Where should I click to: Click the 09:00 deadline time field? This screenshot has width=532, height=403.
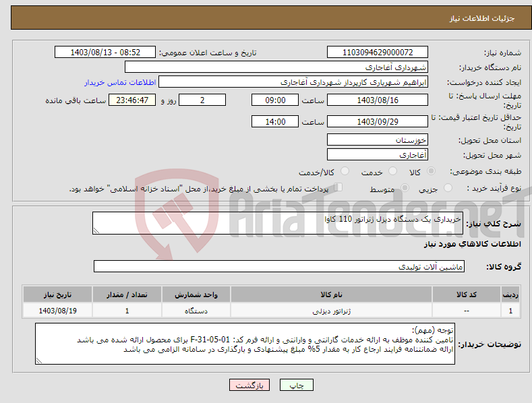pyautogui.click(x=275, y=100)
